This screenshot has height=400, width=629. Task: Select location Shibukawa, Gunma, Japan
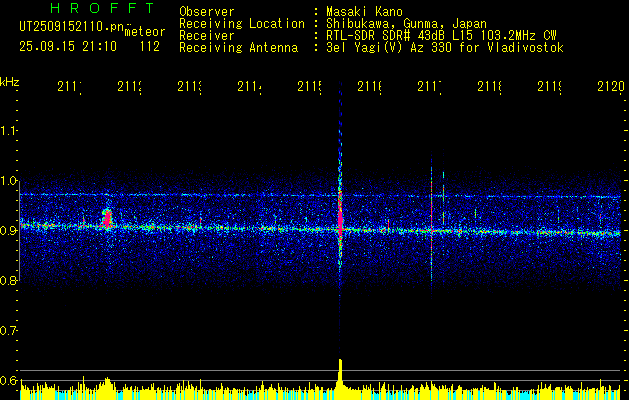(406, 24)
